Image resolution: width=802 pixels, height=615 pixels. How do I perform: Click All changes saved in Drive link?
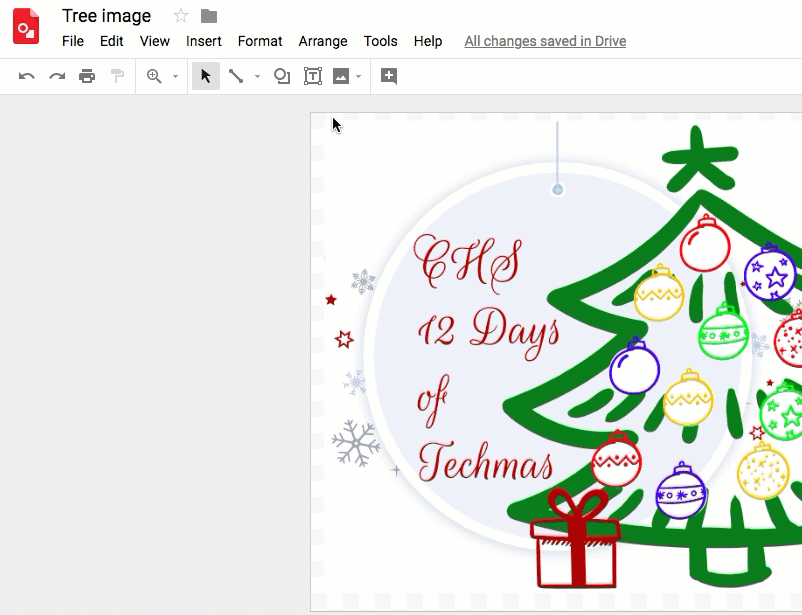[545, 41]
